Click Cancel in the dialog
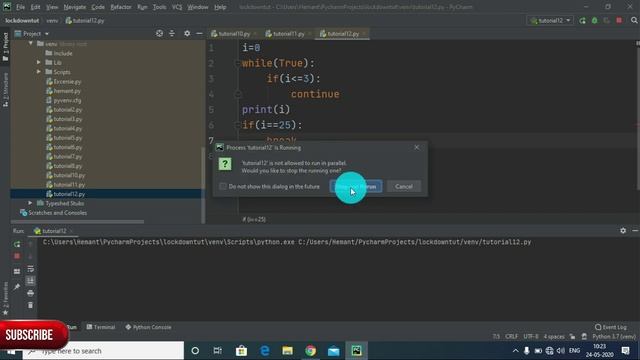 pos(404,187)
